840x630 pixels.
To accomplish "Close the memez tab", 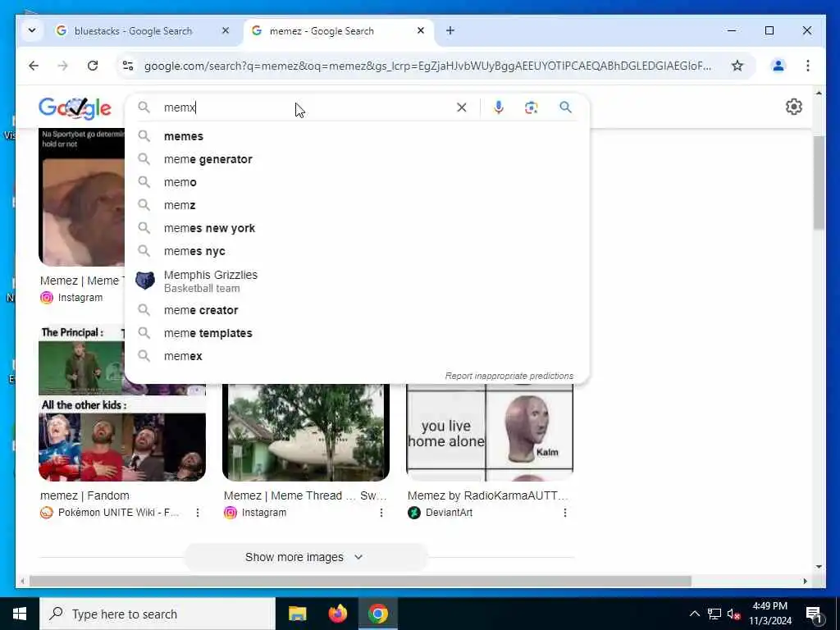I will (421, 30).
